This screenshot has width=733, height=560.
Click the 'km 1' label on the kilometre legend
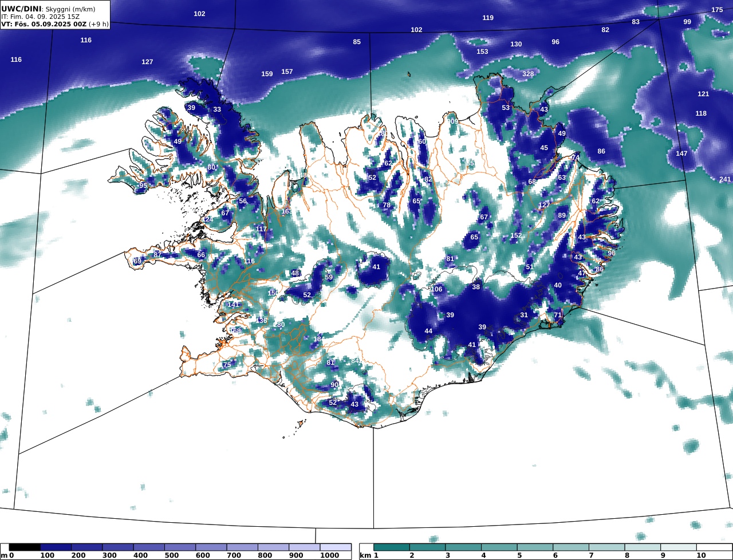pos(369,555)
